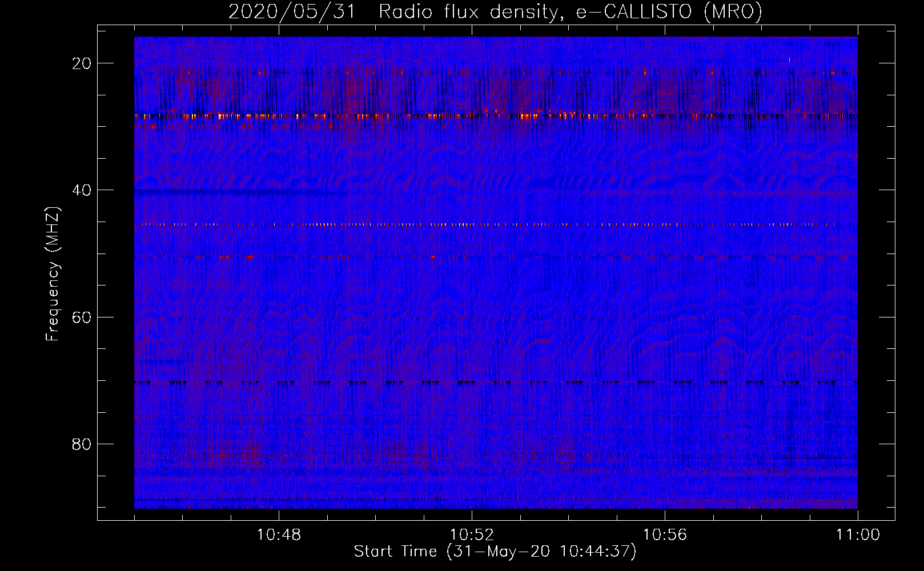The image size is (924, 571).
Task: Click the 10:48 time tick label
Action: tap(279, 535)
